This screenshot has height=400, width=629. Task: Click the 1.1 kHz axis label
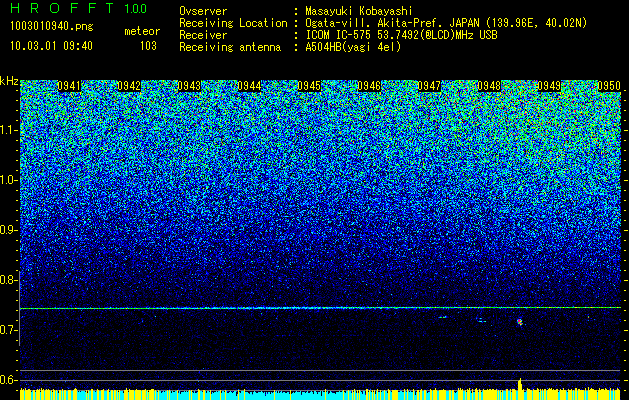click(x=9, y=130)
